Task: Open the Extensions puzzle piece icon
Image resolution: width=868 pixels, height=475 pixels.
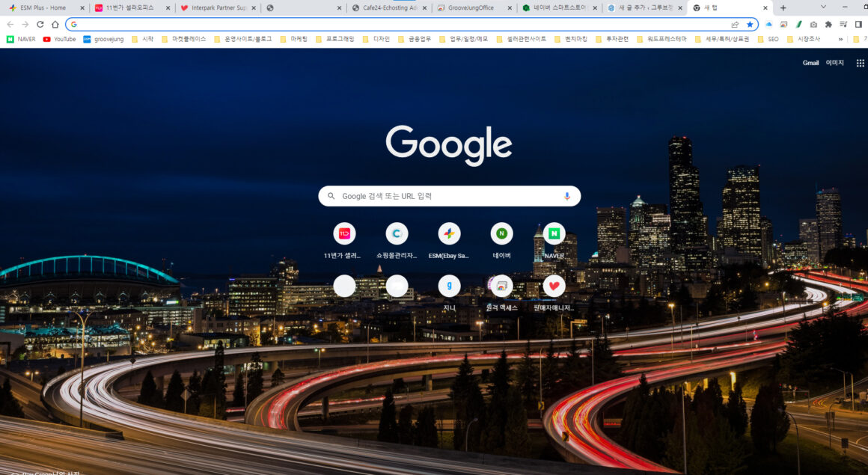Action: coord(828,24)
